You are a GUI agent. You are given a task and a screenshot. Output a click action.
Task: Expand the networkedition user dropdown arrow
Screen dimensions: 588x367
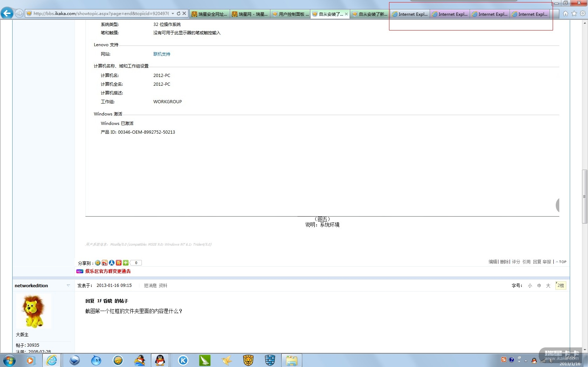point(68,285)
